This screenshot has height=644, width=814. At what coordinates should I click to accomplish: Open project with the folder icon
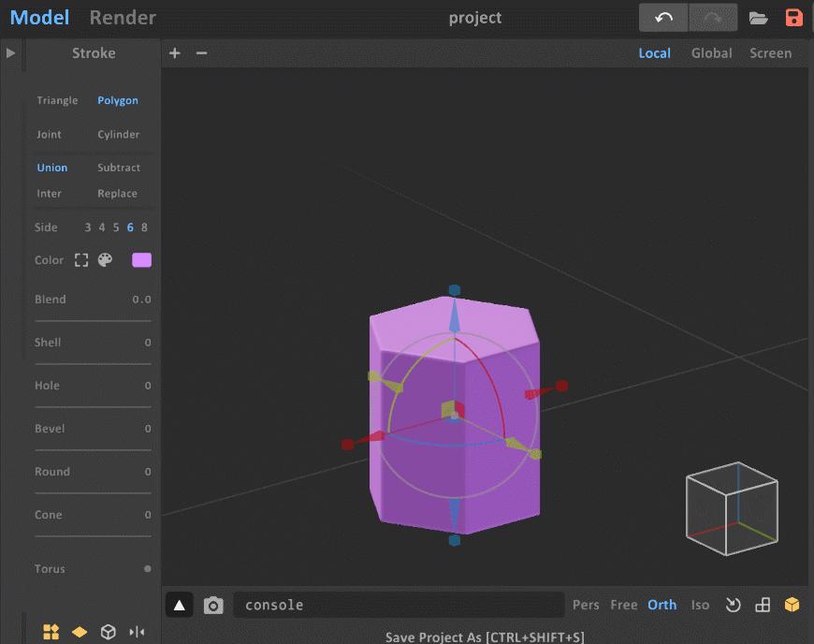point(759,18)
